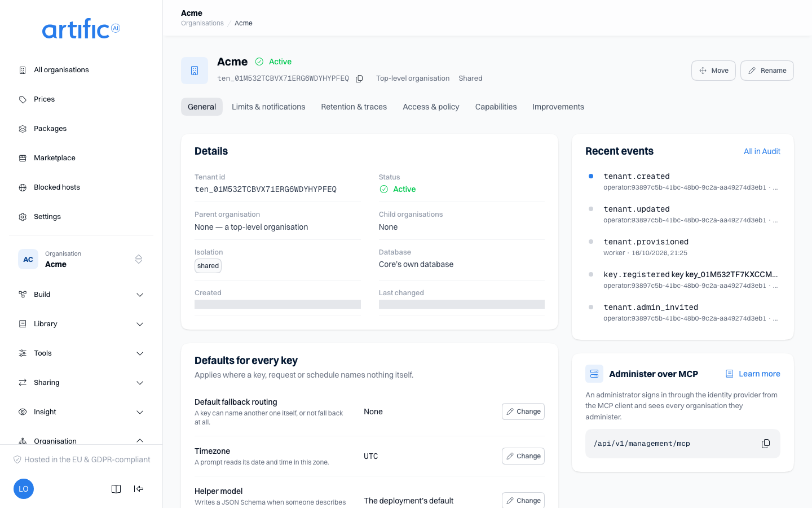Image resolution: width=812 pixels, height=508 pixels.
Task: Open Learn more link for MCP
Action: [753, 374]
